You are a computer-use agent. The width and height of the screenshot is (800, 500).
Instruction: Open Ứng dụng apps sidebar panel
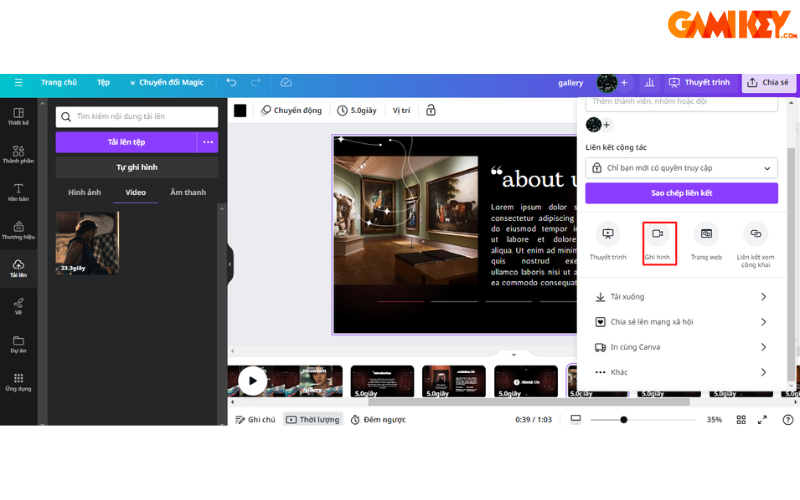pos(18,382)
